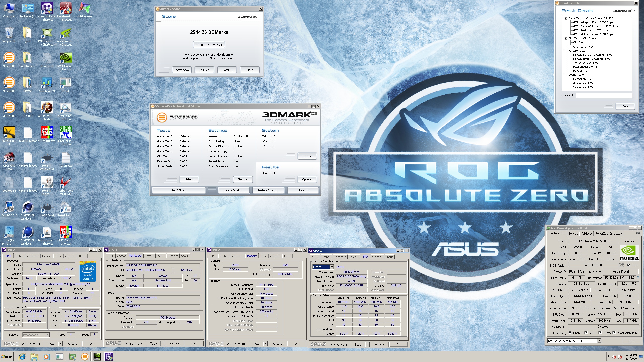Open the 3DMark06 desktop icon
Image resolution: width=644 pixels, height=362 pixels.
(x=9, y=109)
